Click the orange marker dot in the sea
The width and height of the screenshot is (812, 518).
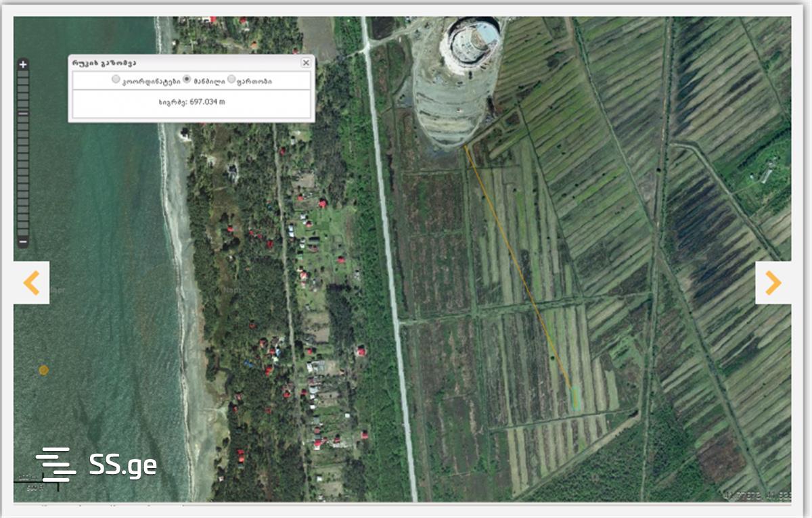[43, 370]
